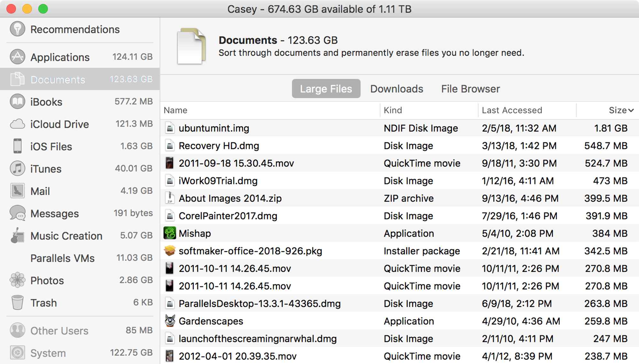Switch to the Downloads tab
639x364 pixels.
[x=395, y=88]
